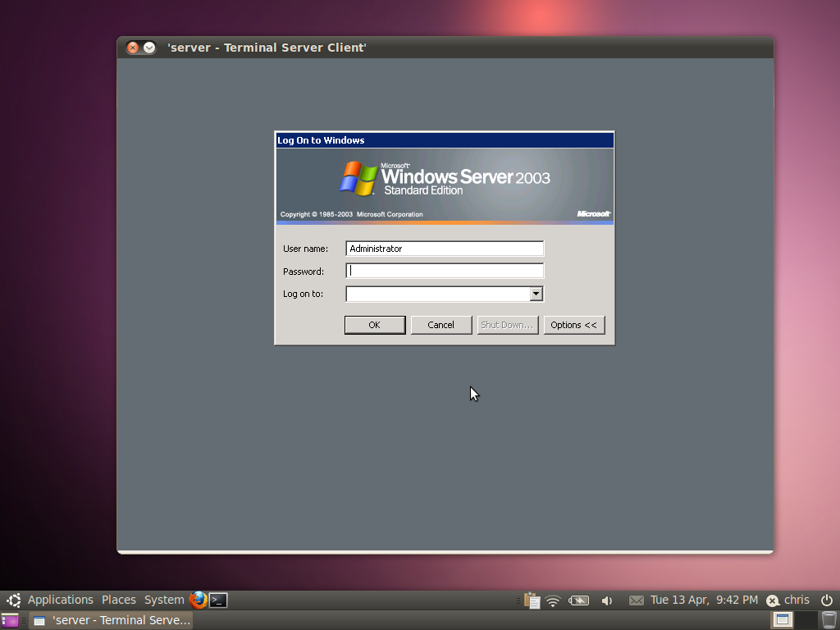The width and height of the screenshot is (840, 630).
Task: Open the chris user status menu
Action: point(797,600)
